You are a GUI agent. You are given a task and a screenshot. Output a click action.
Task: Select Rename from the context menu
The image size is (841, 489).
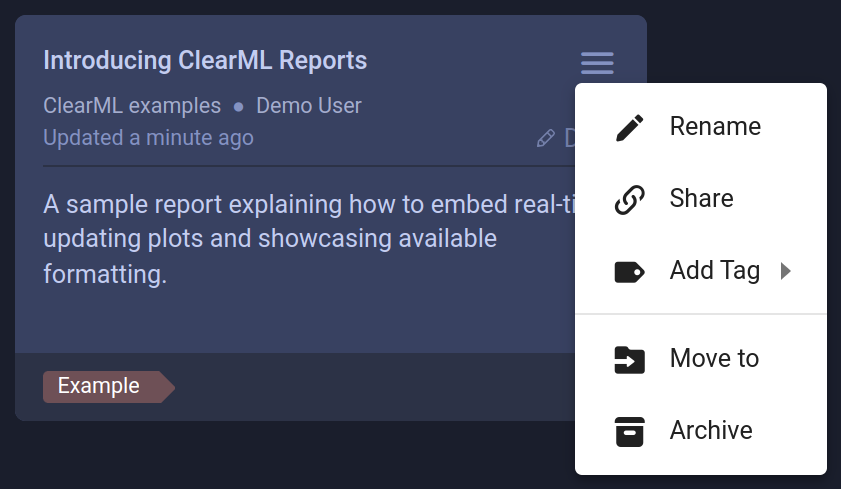point(714,127)
